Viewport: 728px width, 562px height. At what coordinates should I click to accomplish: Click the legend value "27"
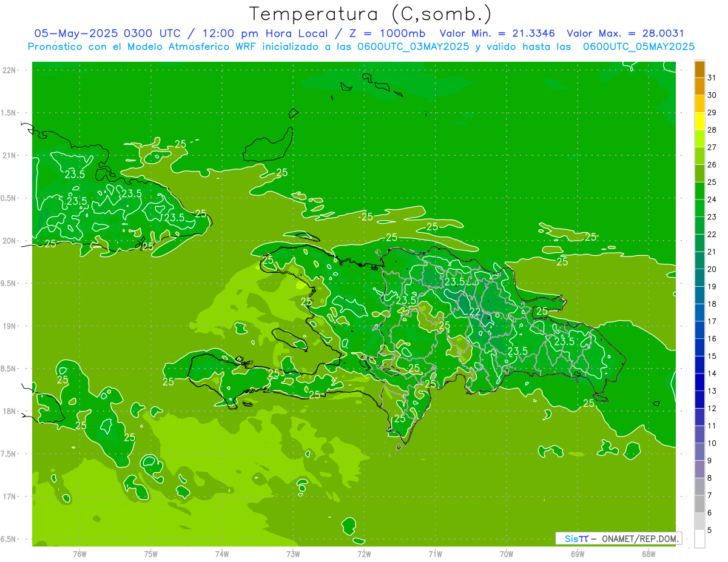[x=712, y=147]
